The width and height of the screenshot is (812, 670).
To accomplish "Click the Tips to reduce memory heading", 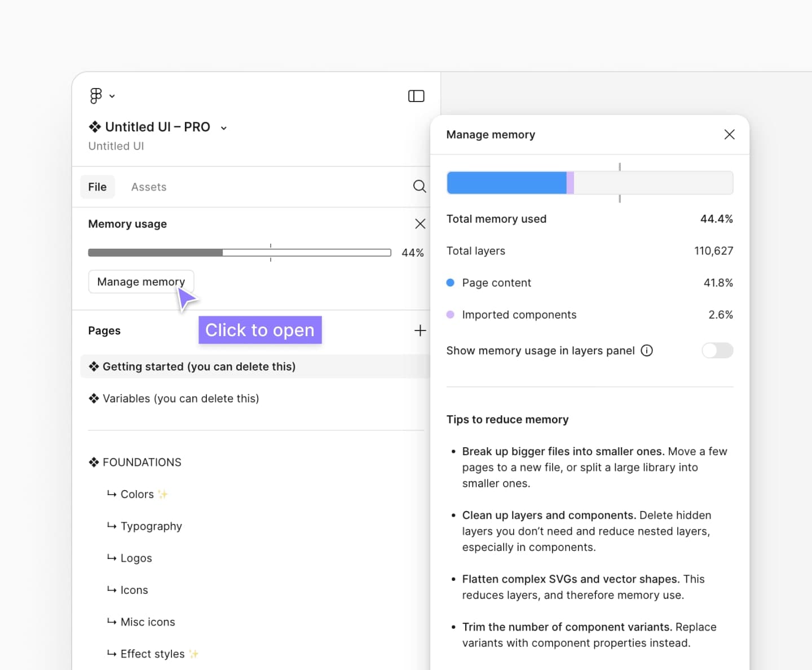I will 507,420.
